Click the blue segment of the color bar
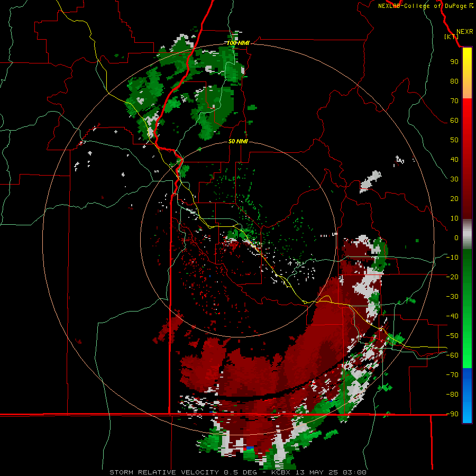Viewport: 476px width, 476px height. (x=467, y=385)
